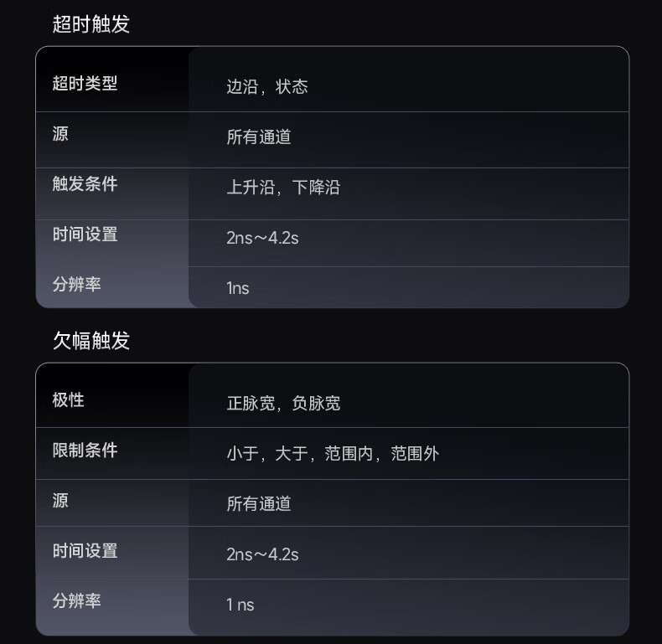662x644 pixels.
Task: Click 所有通道 value in 超时触发 table
Action: click(259, 137)
